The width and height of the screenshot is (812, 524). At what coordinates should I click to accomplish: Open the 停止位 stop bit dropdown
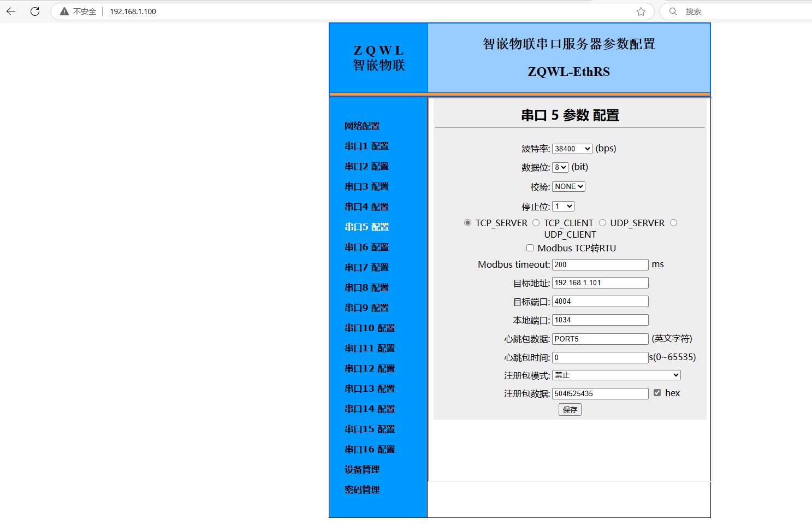click(x=563, y=207)
